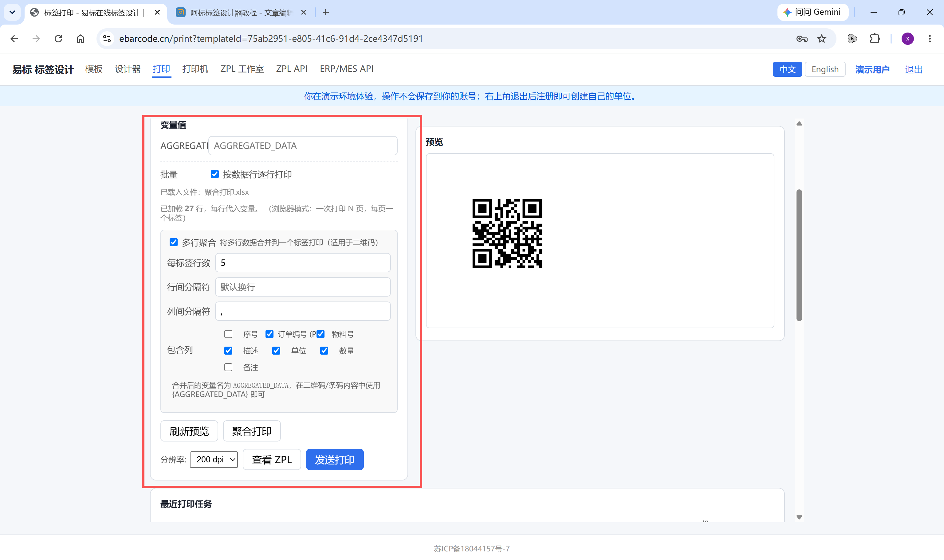The image size is (944, 560).
Task: Open the 模板 navigation item
Action: coord(94,69)
